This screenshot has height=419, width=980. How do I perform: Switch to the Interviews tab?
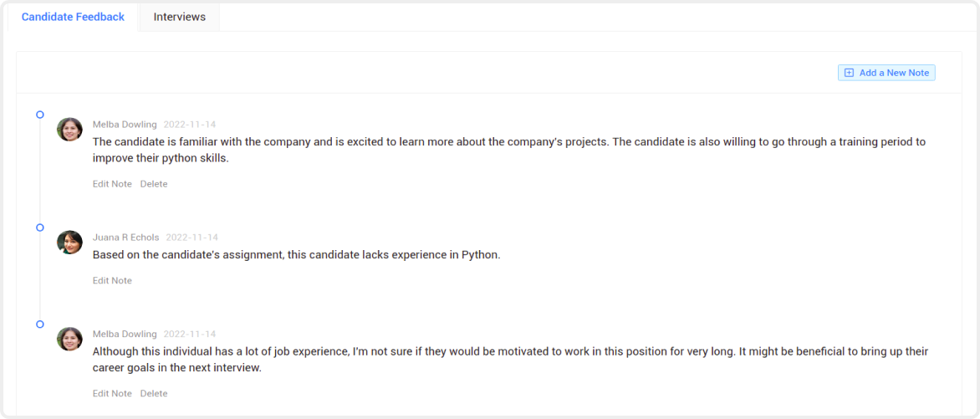180,17
